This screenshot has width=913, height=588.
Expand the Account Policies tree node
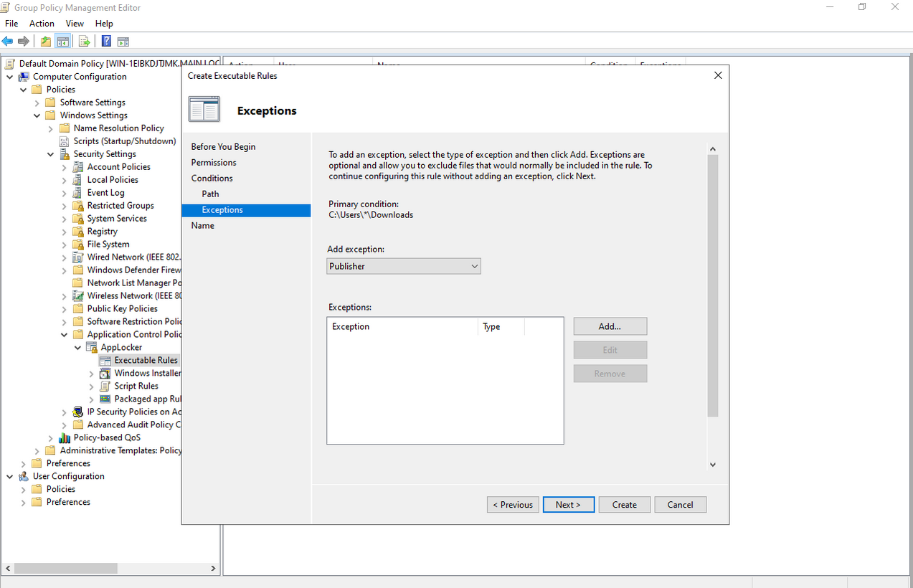tap(65, 167)
